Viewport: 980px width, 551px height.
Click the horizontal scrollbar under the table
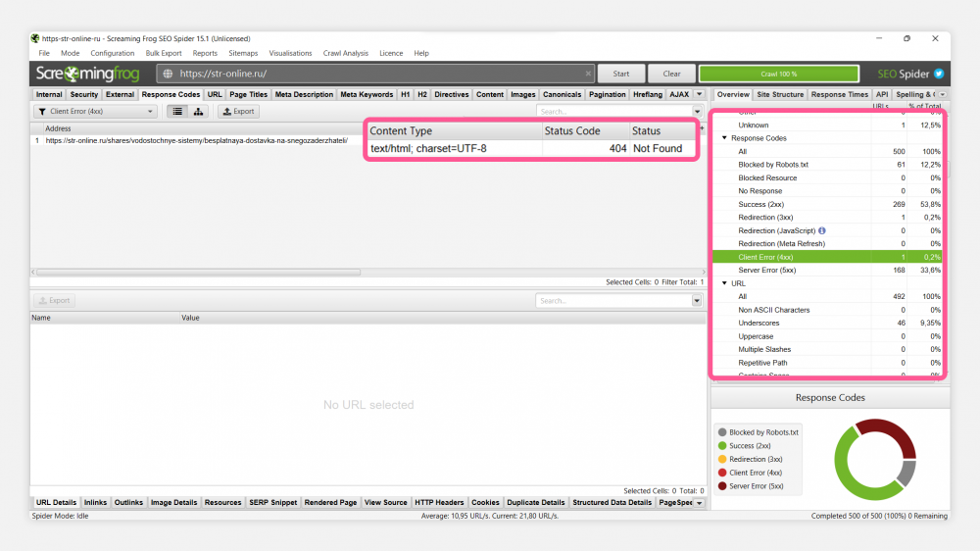pyautogui.click(x=199, y=272)
